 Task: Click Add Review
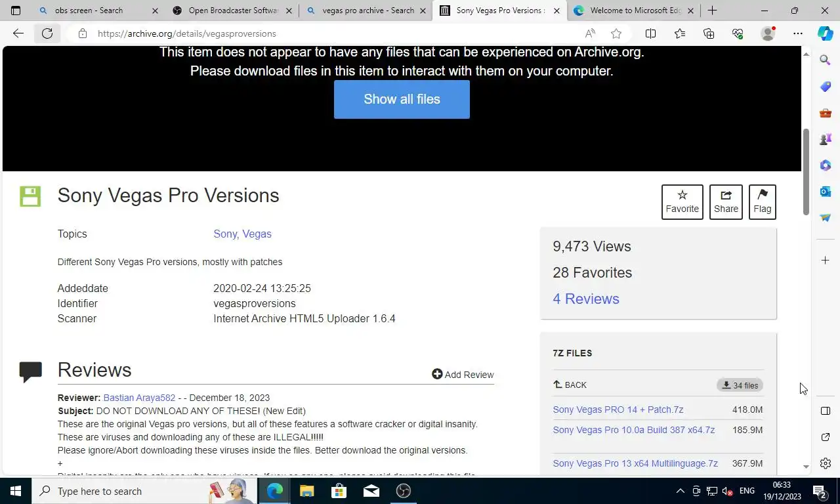tap(463, 374)
